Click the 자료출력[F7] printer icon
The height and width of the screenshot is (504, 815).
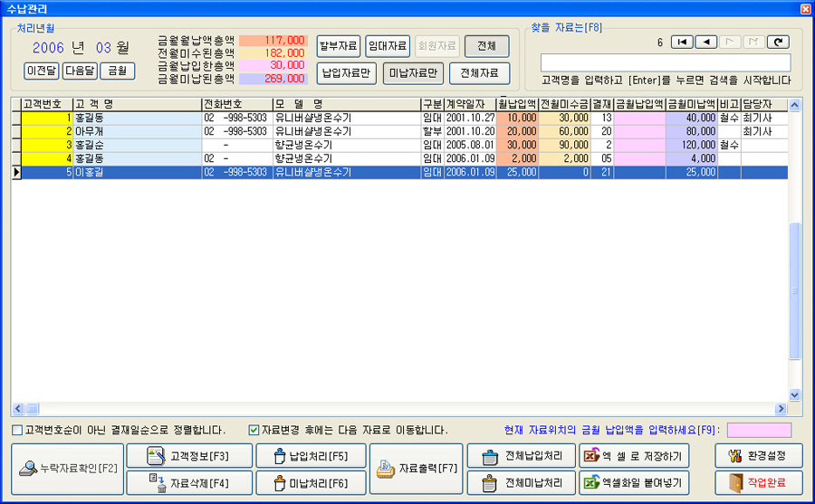pyautogui.click(x=386, y=469)
